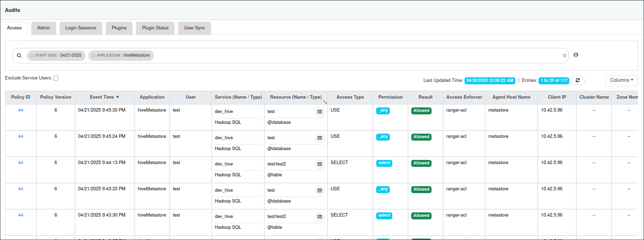The height and width of the screenshot is (240, 644).
Task: Refresh the audit entries list
Action: [577, 80]
